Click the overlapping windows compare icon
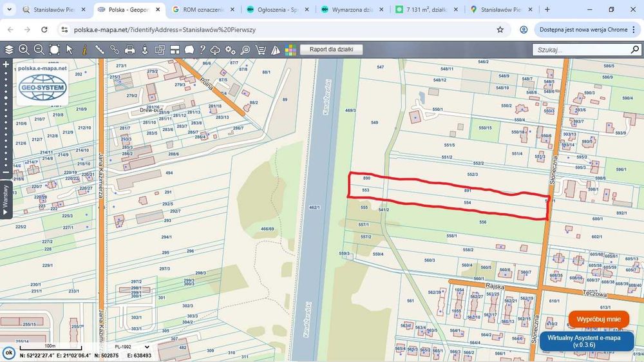The height and width of the screenshot is (362, 644). click(160, 50)
